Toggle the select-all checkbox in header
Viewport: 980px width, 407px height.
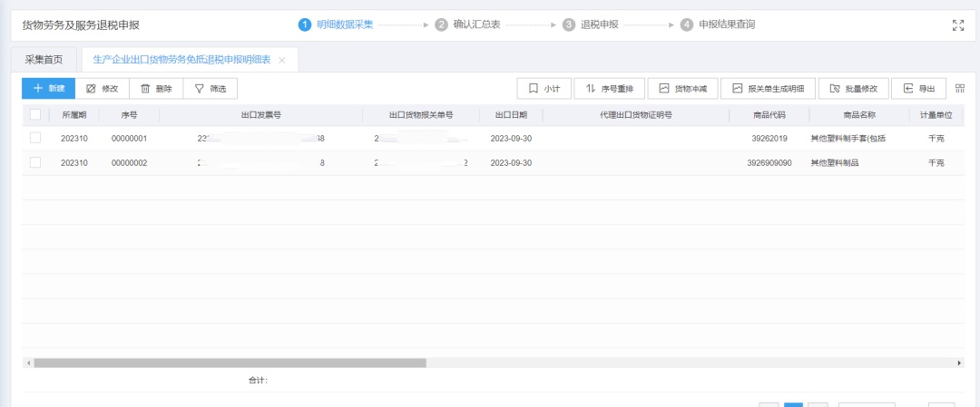point(35,115)
